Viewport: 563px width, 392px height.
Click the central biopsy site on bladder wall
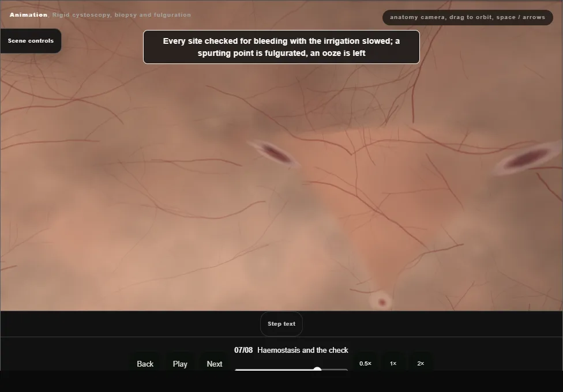click(x=275, y=154)
